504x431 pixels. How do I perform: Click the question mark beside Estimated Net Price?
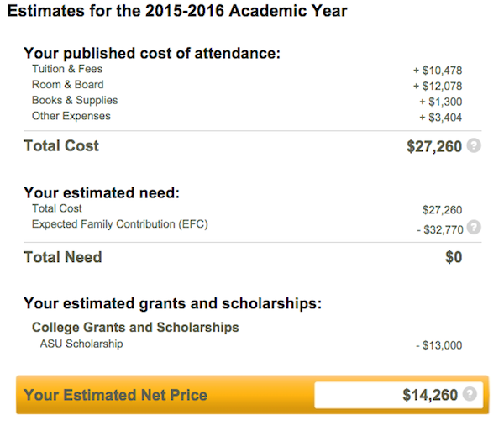click(x=470, y=394)
